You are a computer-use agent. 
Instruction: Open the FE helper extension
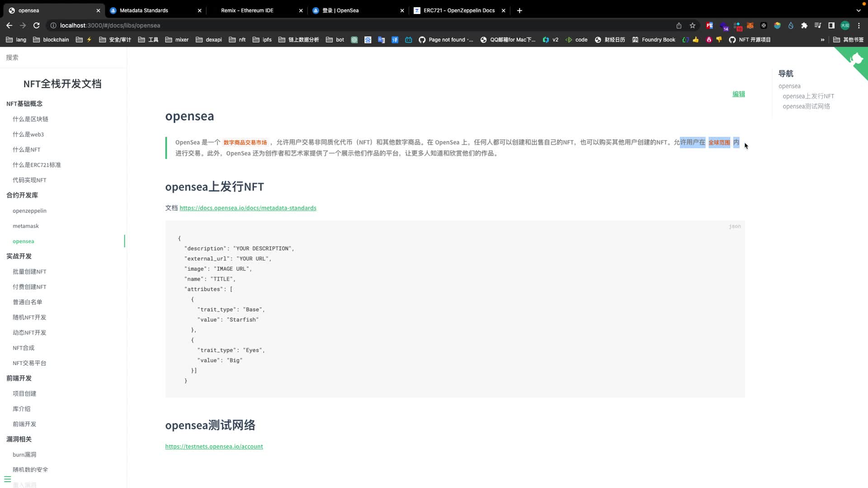click(x=709, y=26)
